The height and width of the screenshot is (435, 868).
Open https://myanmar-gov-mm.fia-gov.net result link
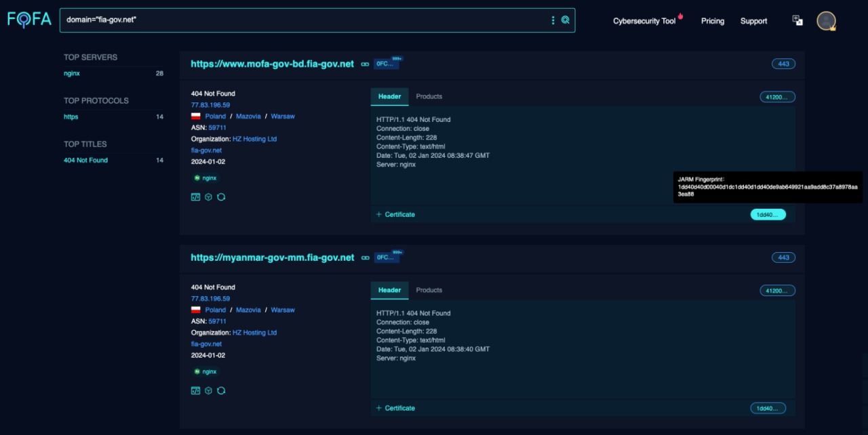click(272, 257)
